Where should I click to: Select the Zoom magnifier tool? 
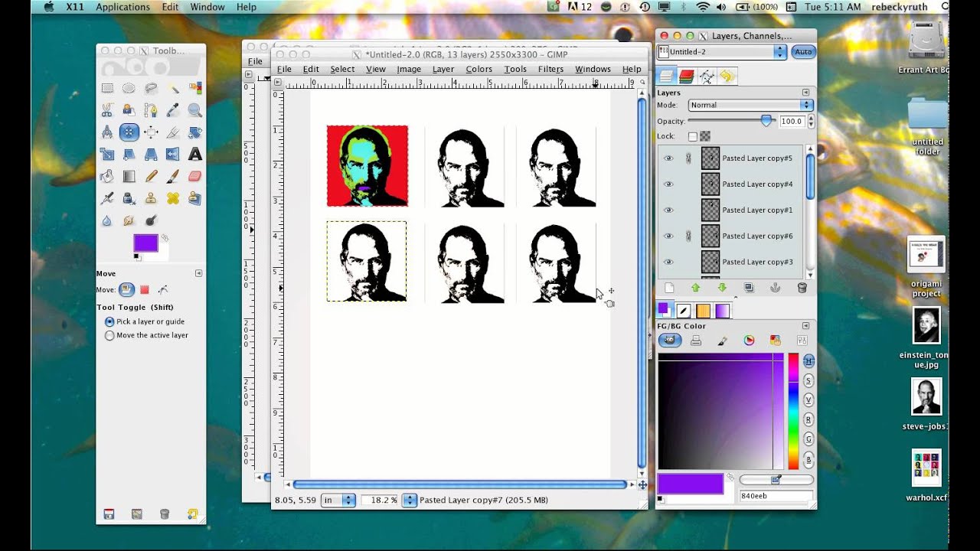click(194, 110)
